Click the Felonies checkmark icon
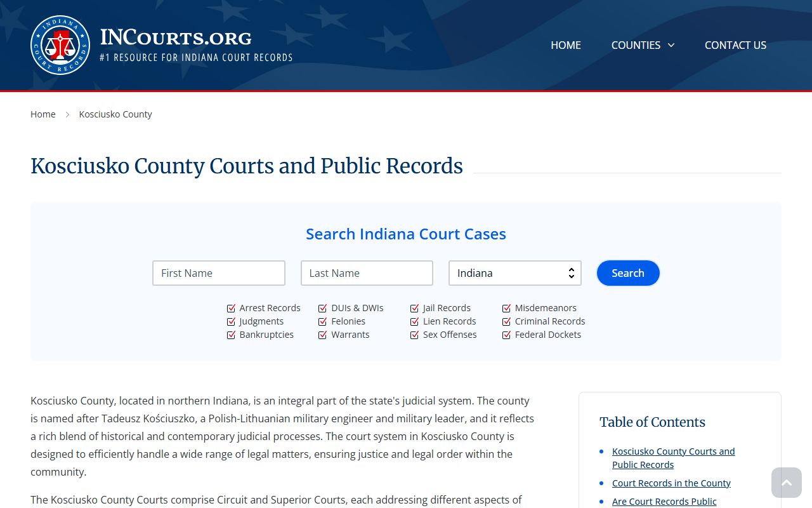 click(323, 321)
